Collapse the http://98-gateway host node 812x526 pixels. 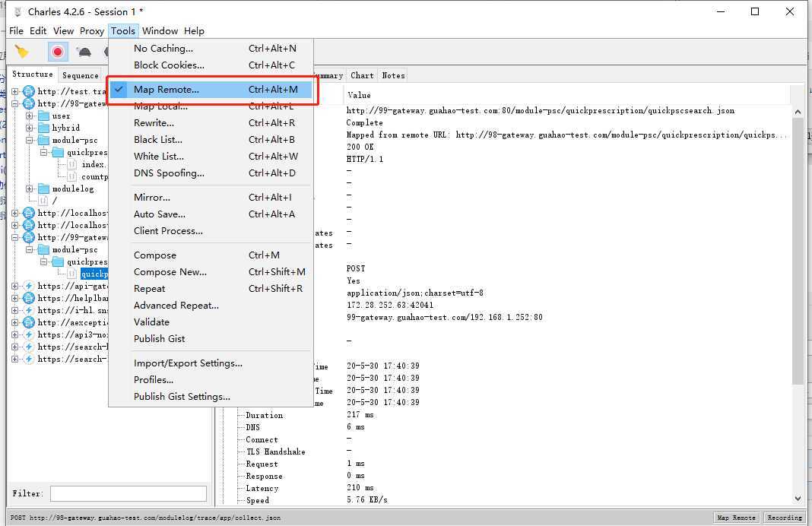pyautogui.click(x=15, y=103)
